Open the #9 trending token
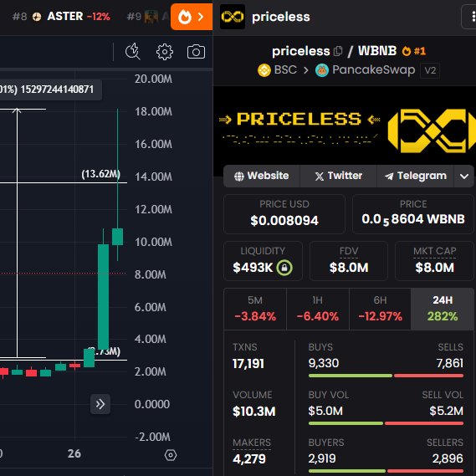This screenshot has height=476, width=476. [147, 17]
